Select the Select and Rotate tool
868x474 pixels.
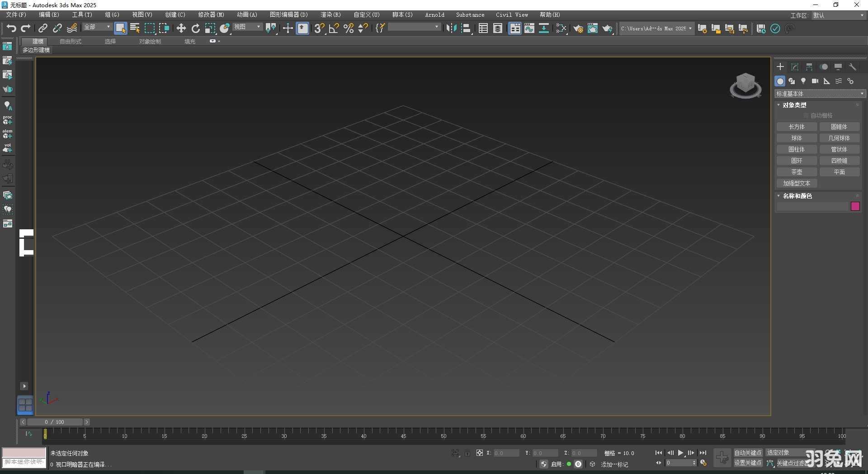[x=196, y=28]
